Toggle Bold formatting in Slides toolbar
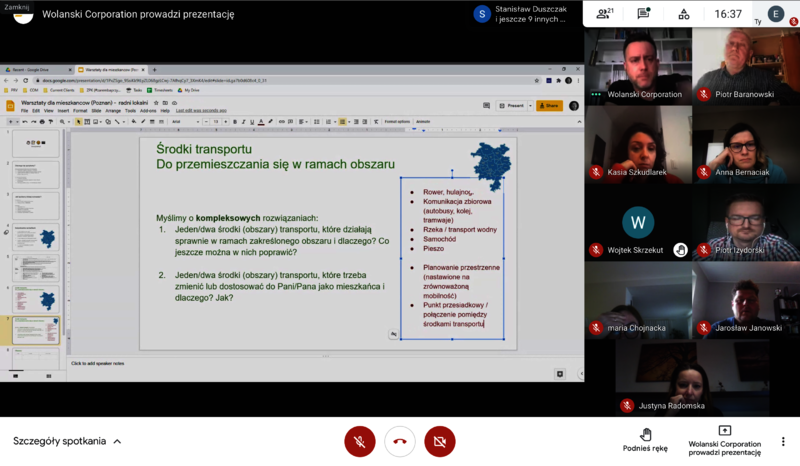 point(235,121)
